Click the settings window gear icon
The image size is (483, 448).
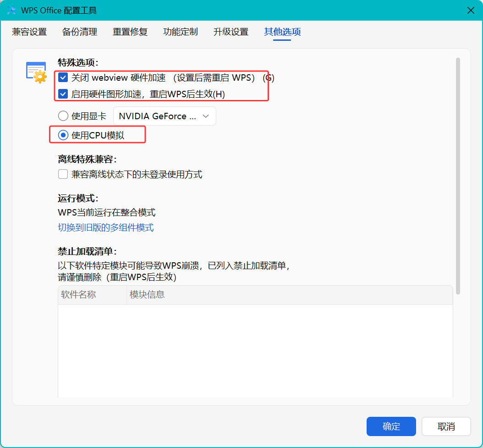click(x=36, y=72)
